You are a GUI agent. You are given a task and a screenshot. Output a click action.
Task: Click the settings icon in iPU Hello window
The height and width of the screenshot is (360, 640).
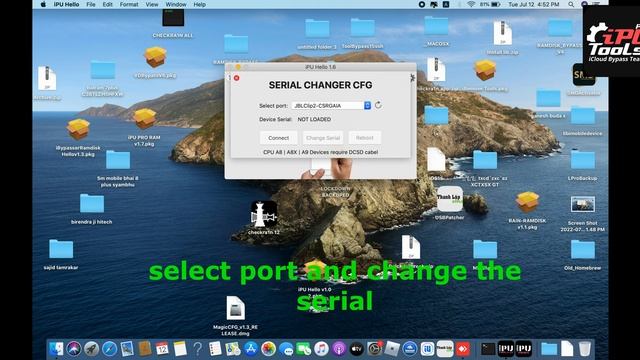click(x=412, y=78)
